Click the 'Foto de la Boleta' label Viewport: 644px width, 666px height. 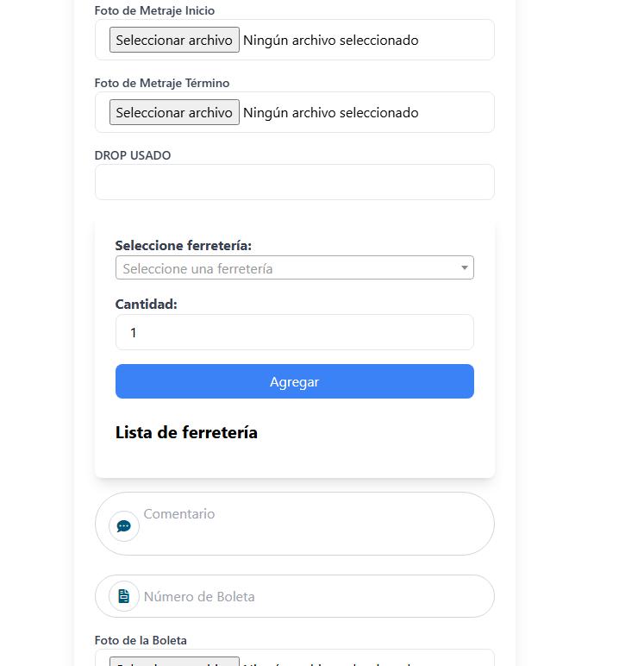[x=141, y=640]
